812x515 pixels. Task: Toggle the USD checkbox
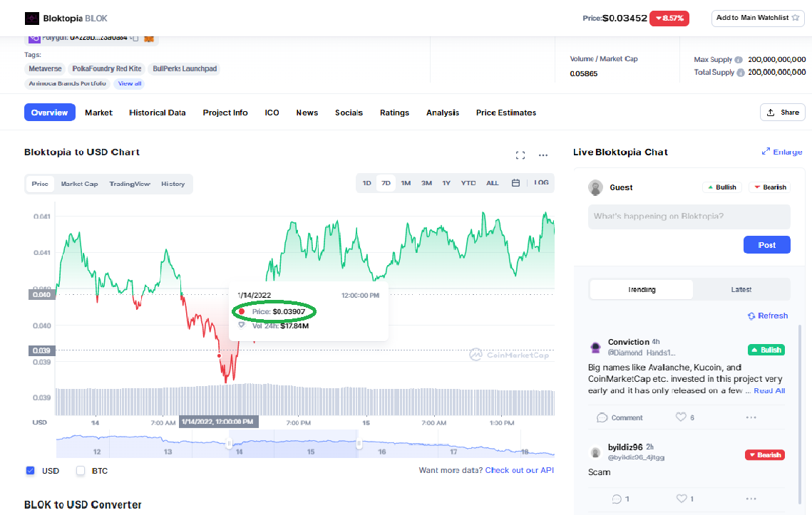click(x=30, y=471)
